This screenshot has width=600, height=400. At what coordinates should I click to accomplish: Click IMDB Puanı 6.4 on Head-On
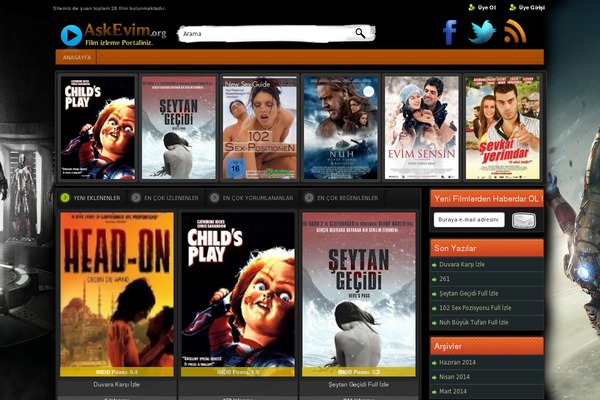click(117, 372)
